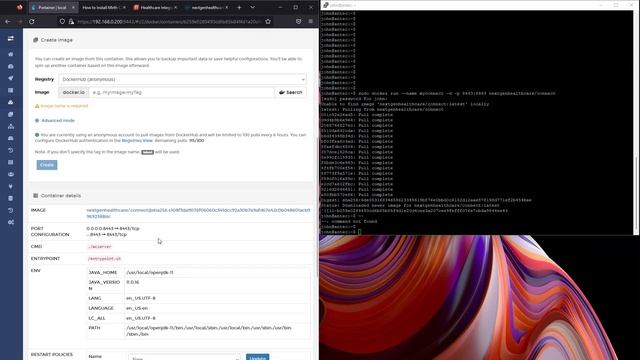
Task: Click the 0.0.0.0:8443 port mapping text
Action: click(113, 228)
